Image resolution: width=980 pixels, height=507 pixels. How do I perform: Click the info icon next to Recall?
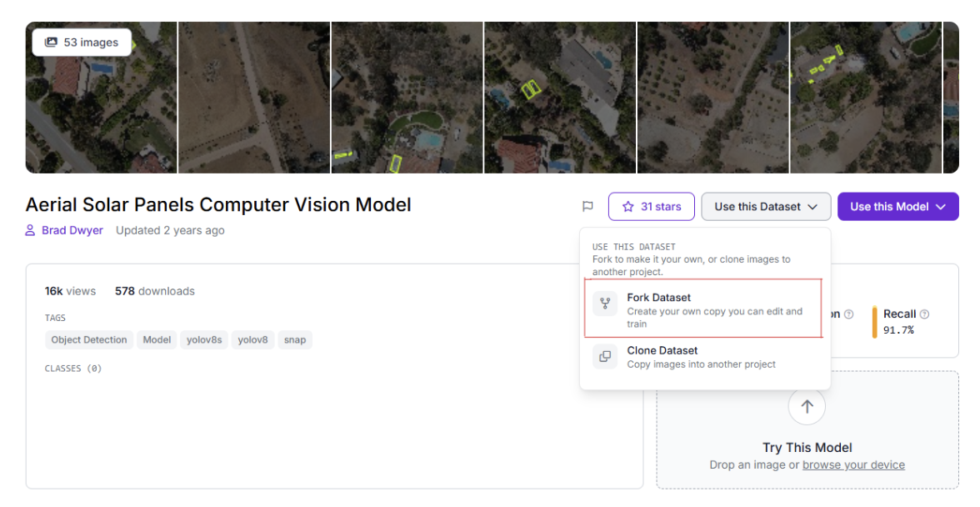coord(925,314)
